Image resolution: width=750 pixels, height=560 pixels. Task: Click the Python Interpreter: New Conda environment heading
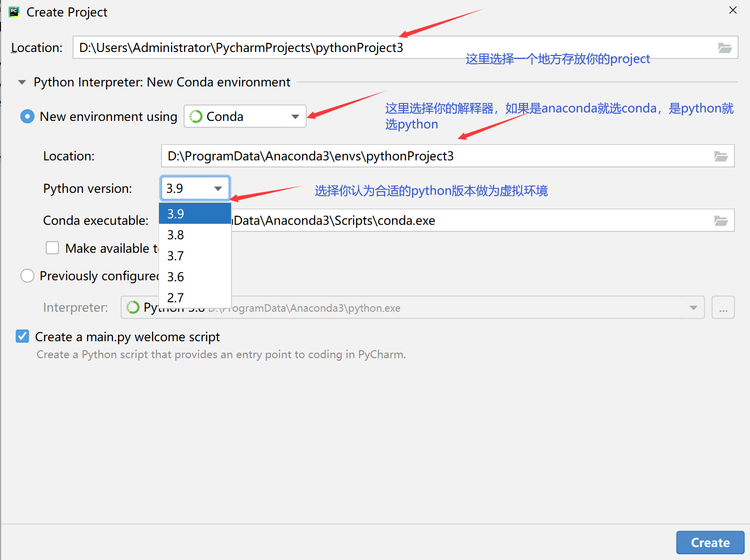point(162,82)
